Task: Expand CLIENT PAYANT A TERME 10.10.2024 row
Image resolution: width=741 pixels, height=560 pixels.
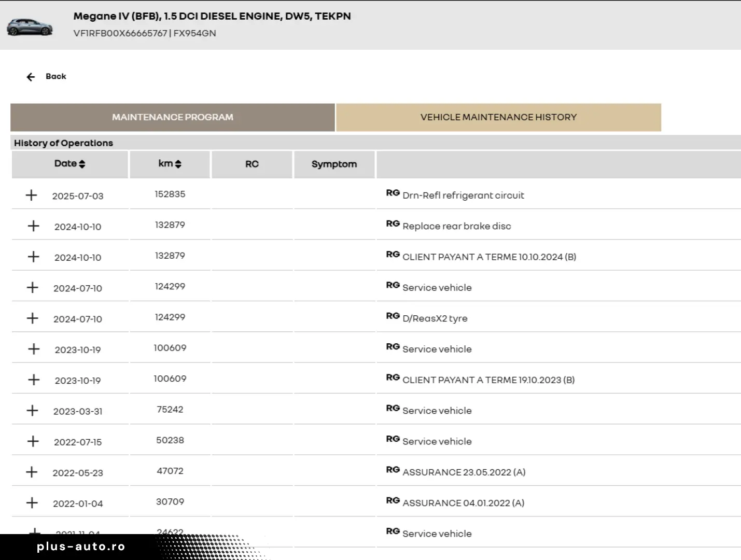Action: pos(33,257)
